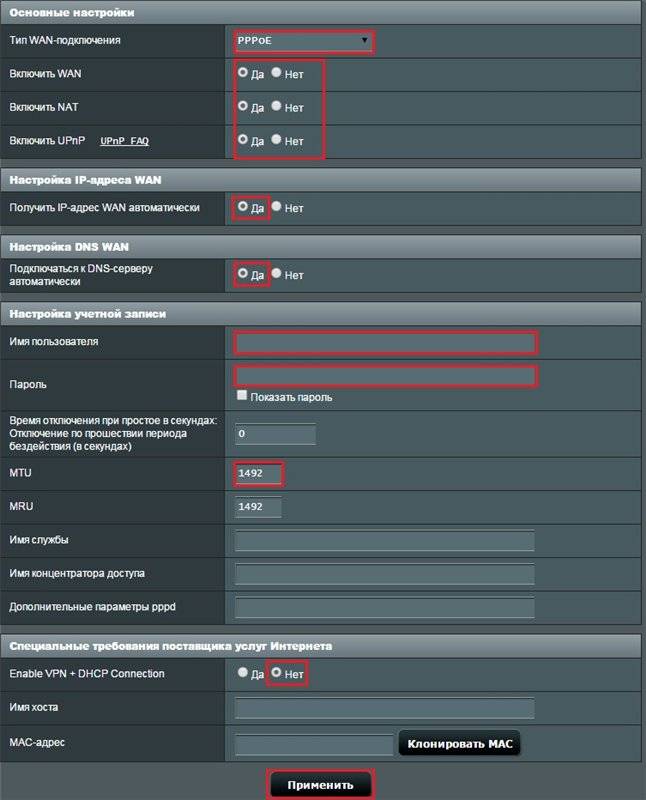Click the Имя пользователя input field
Viewport: 646px width, 800px height.
coord(386,343)
